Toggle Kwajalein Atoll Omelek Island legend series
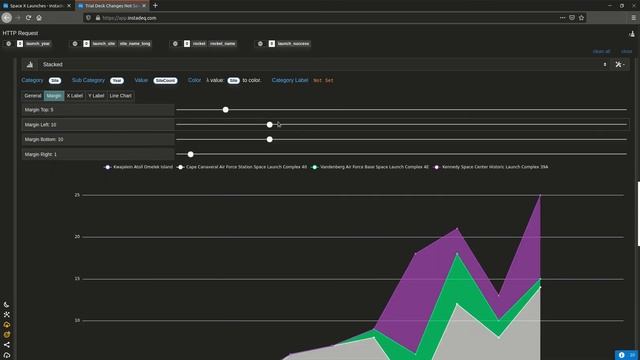640x360 pixels. point(138,167)
